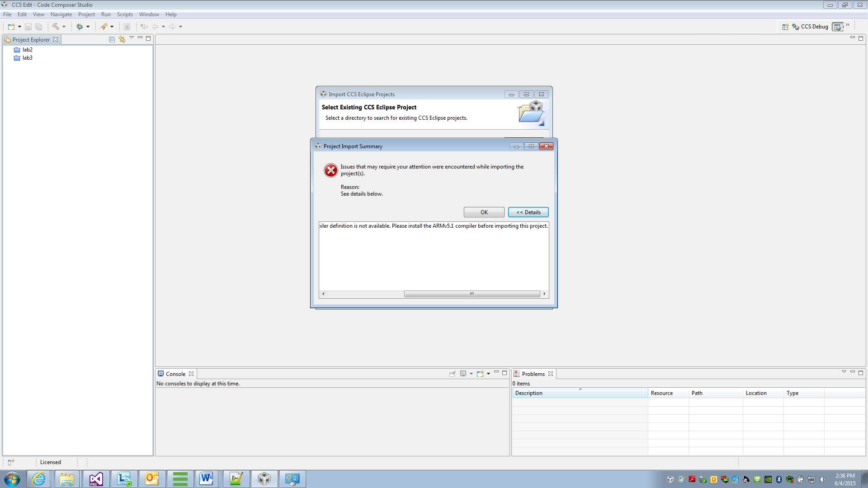Expand the Build hammer dropdown arrow

pyautogui.click(x=64, y=27)
